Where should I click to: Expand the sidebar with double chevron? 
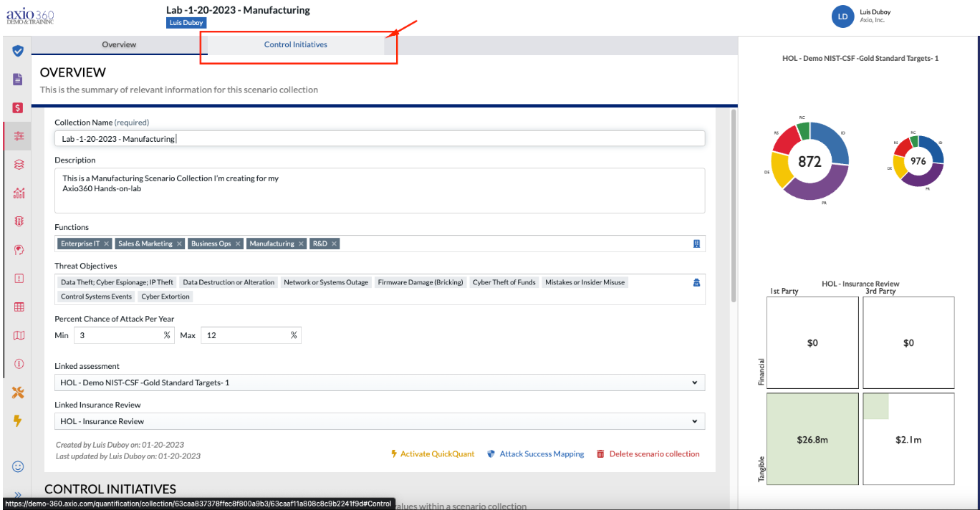(x=19, y=494)
